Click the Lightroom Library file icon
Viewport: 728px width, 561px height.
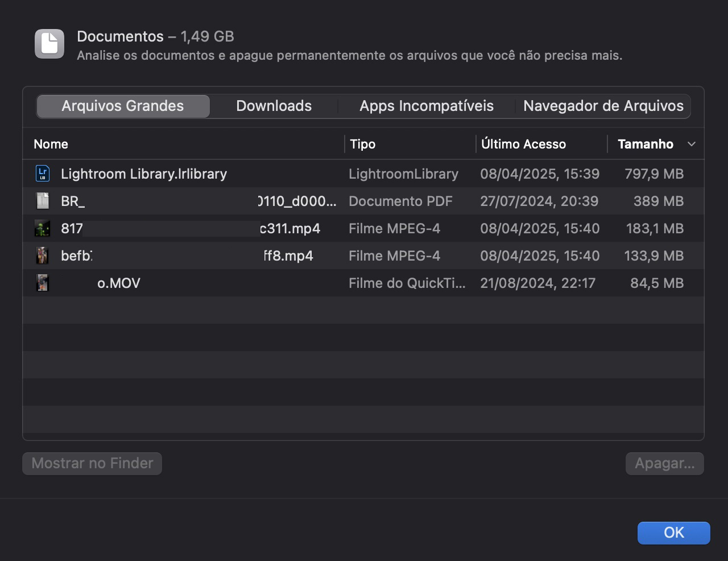[x=43, y=174]
